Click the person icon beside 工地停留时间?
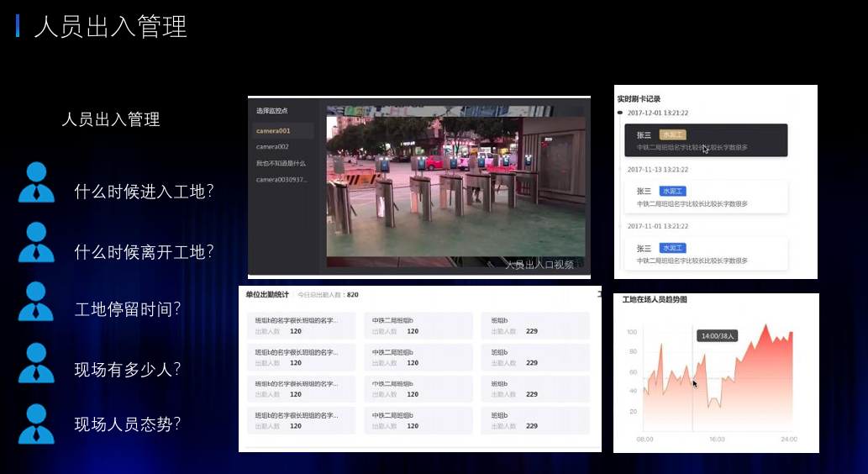The image size is (868, 474). coord(36,301)
